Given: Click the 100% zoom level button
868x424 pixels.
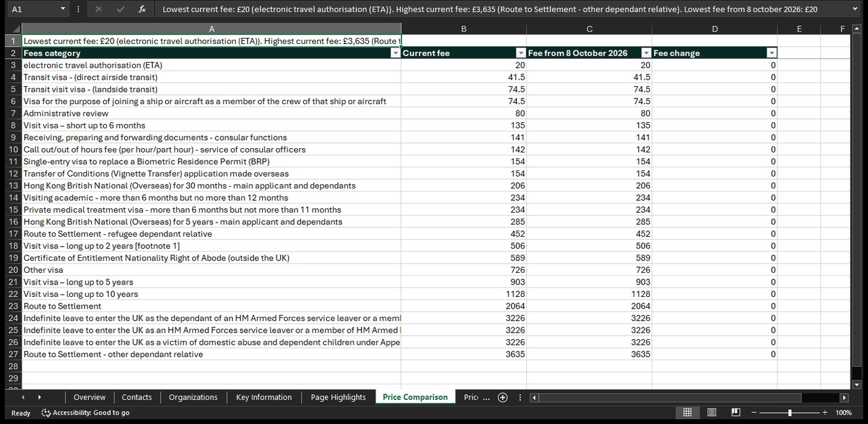Looking at the screenshot, I should pyautogui.click(x=843, y=413).
